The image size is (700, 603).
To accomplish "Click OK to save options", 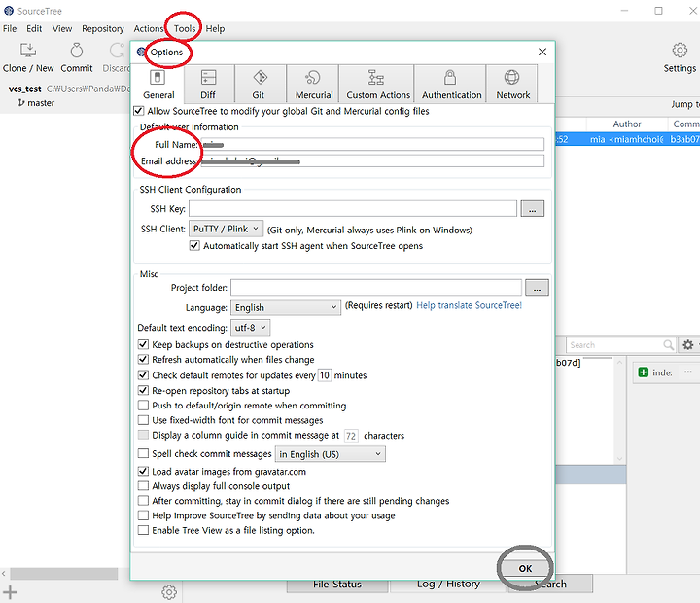I will pyautogui.click(x=525, y=568).
